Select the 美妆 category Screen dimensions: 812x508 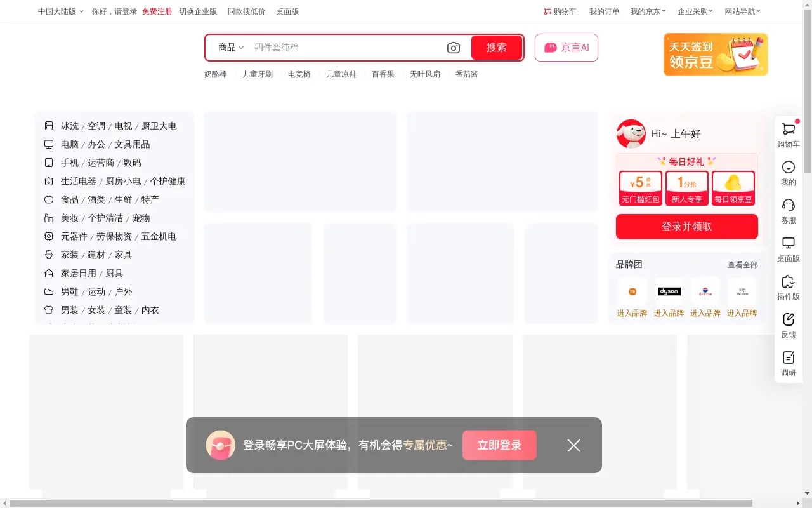tap(70, 218)
